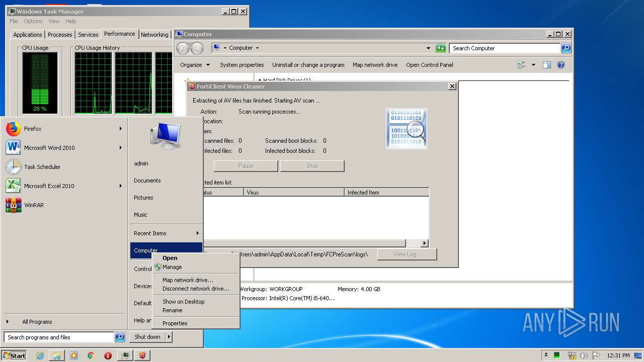Switch to Applications tab in Task Manager
644x362 pixels.
[x=28, y=35]
